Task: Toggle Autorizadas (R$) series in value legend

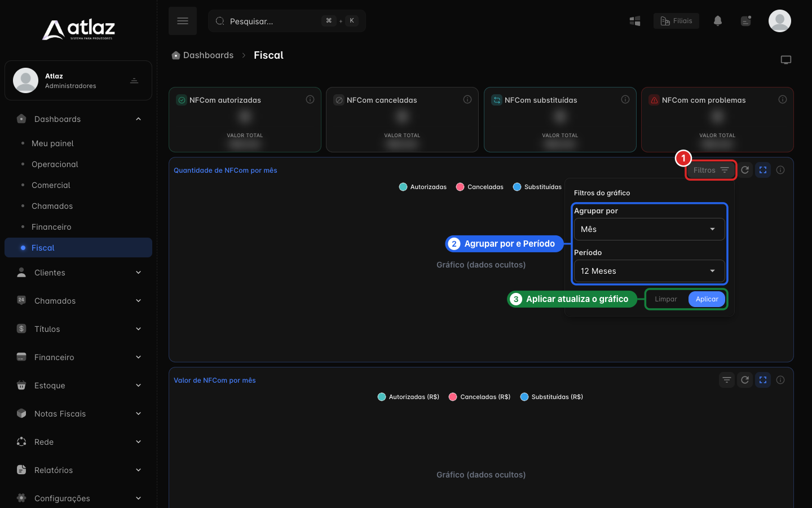Action: (x=408, y=397)
